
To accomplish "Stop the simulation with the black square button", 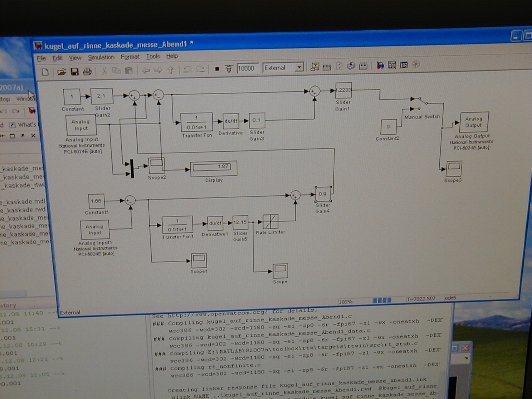I will click(217, 69).
